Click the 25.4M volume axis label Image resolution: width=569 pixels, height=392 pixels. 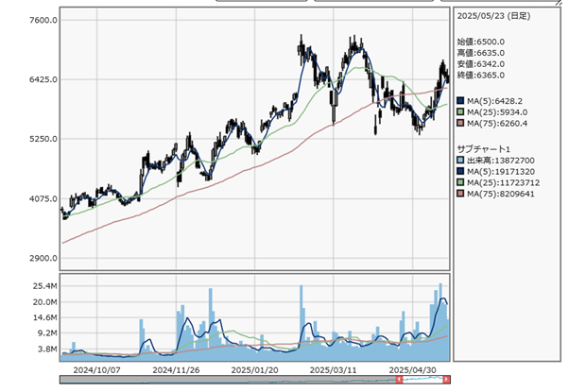tap(45, 286)
